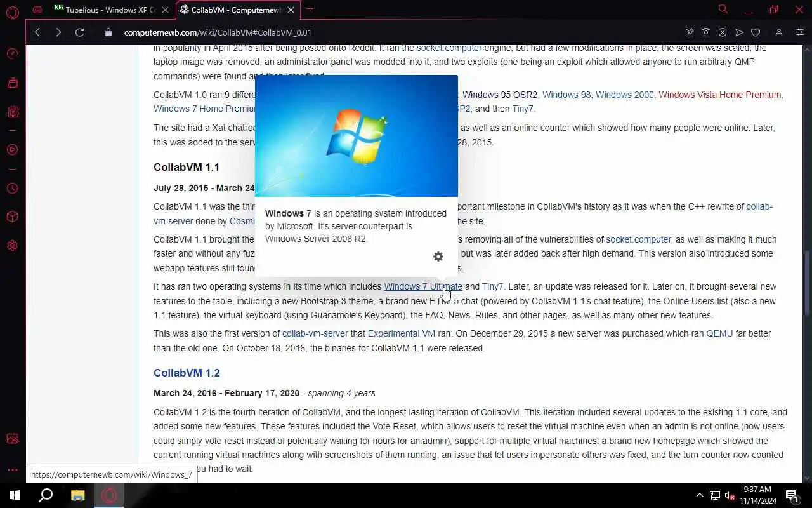Image resolution: width=812 pixels, height=508 pixels.
Task: Click the Opera GX taskbar icon
Action: coord(109,495)
